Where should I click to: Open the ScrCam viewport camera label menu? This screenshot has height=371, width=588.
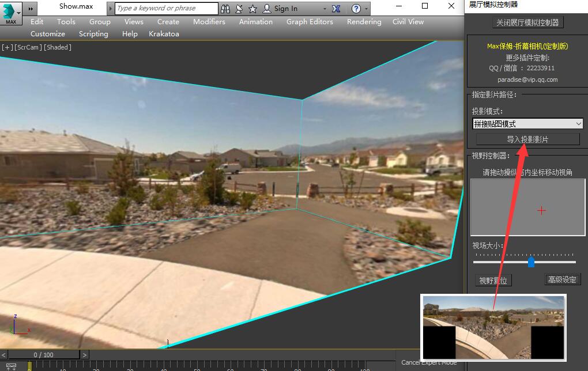click(28, 47)
